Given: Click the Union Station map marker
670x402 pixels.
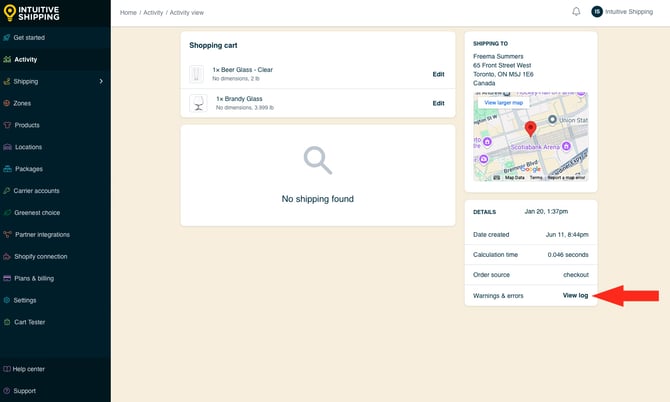Looking at the screenshot, I should click(552, 119).
